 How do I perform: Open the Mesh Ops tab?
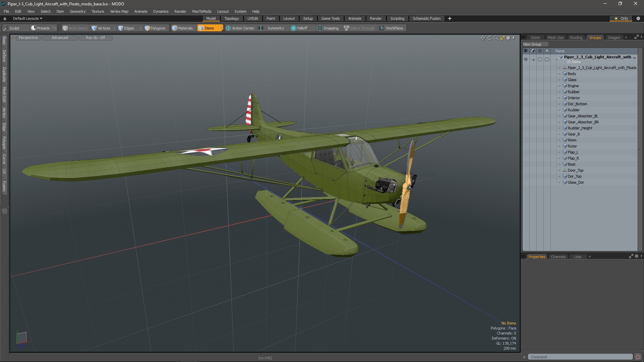pyautogui.click(x=555, y=38)
